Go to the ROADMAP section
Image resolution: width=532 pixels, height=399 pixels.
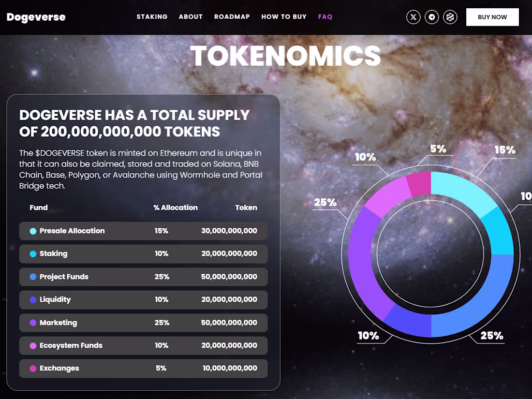pyautogui.click(x=232, y=16)
